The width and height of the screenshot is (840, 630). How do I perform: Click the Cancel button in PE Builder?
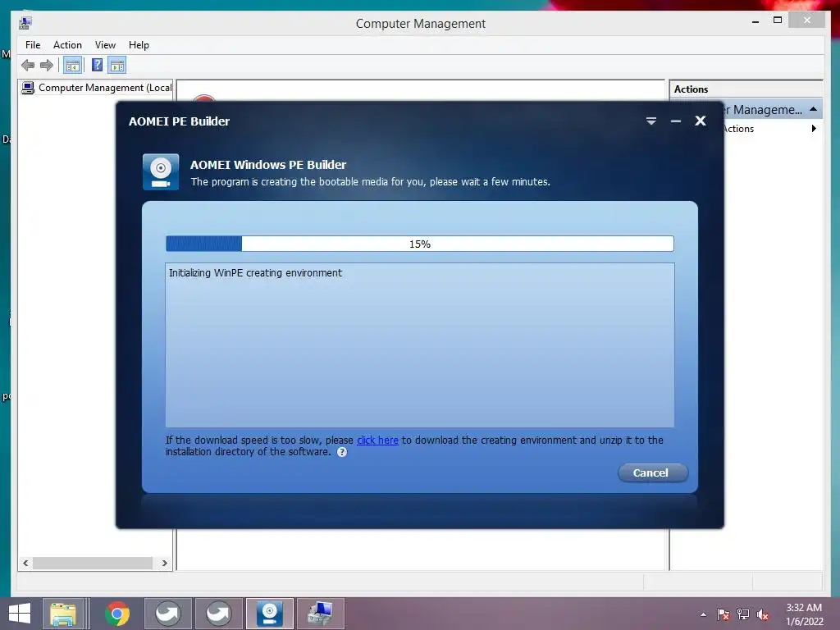(652, 473)
